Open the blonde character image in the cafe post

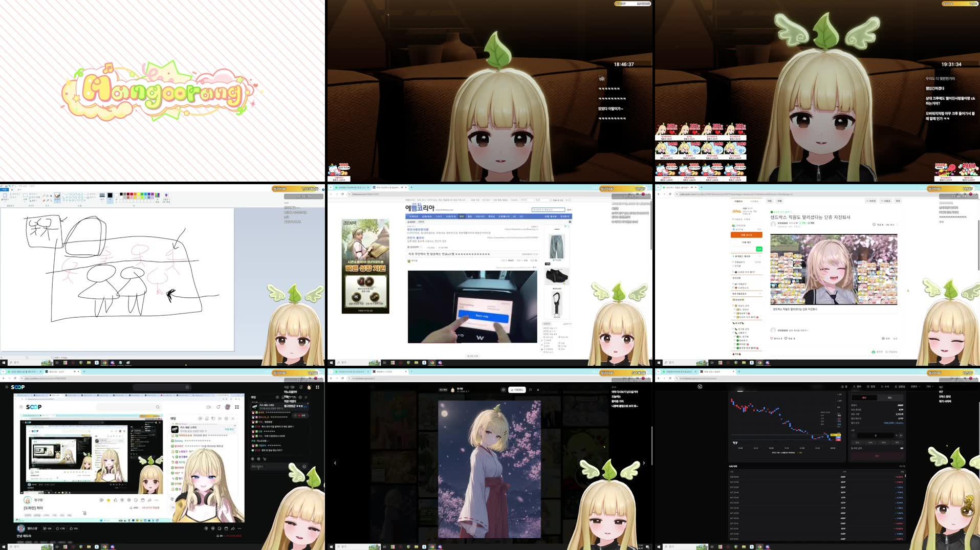(834, 270)
